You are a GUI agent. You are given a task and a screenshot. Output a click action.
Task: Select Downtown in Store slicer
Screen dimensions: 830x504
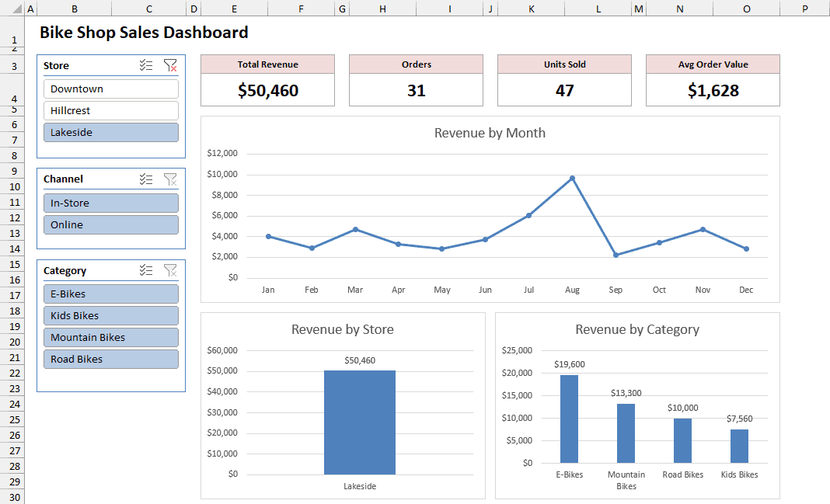(x=111, y=89)
